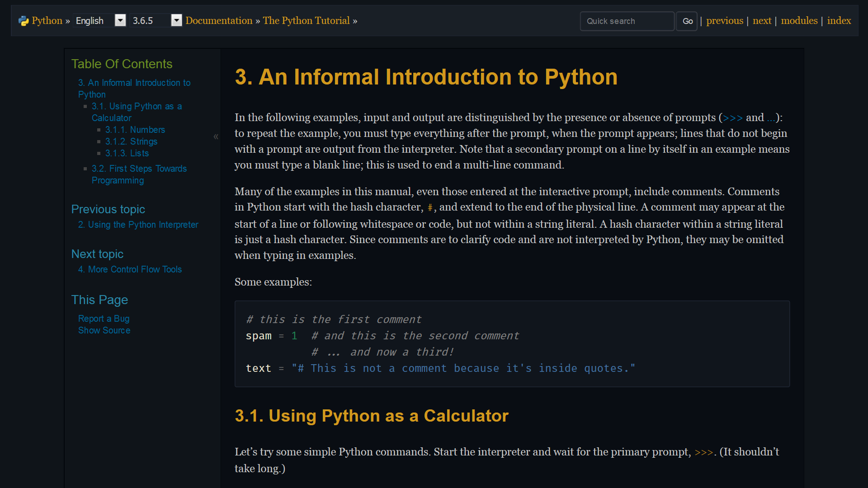The image size is (868, 488).
Task: Open Show Source for this page
Action: point(104,330)
